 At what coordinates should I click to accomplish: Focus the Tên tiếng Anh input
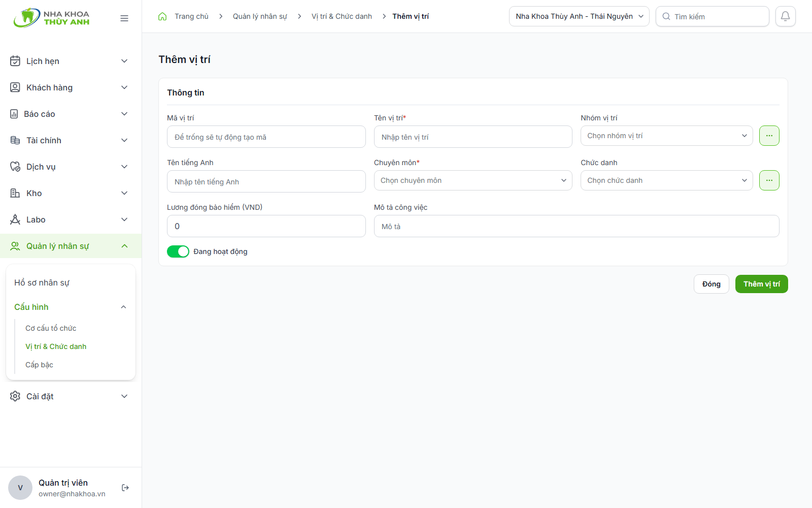(x=266, y=181)
